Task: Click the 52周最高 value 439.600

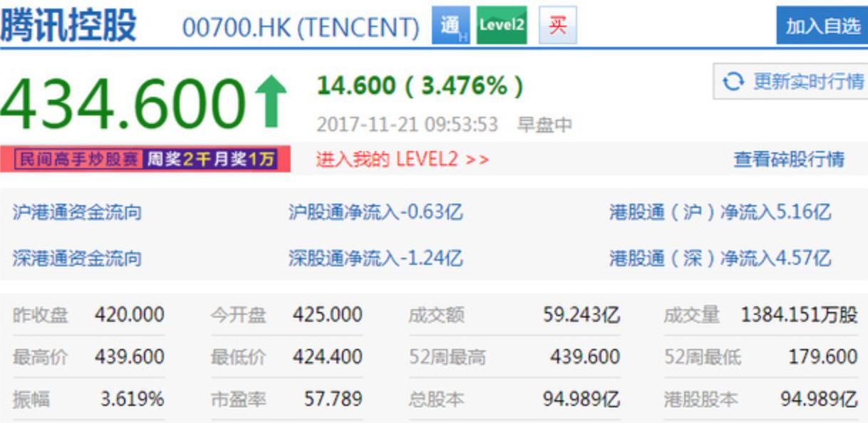Action: click(585, 357)
